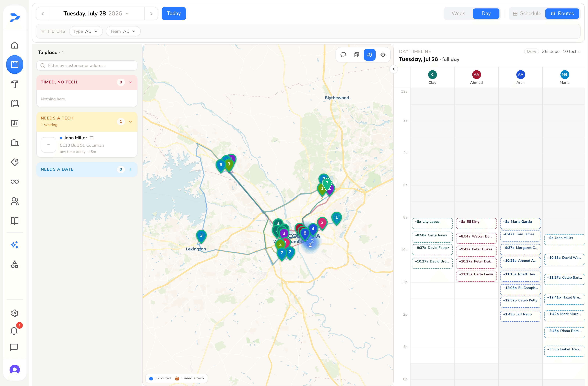588x386 pixels.
Task: Switch to Day view
Action: coord(486,14)
